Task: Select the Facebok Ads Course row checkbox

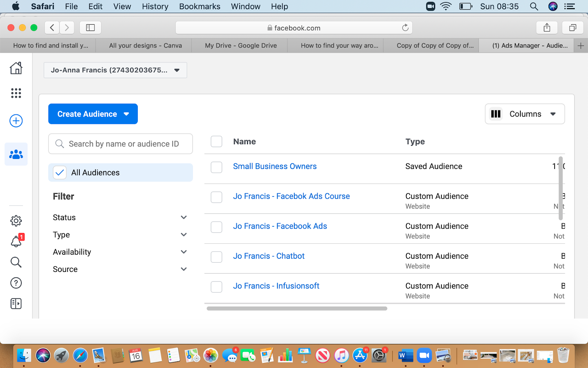Action: (216, 197)
